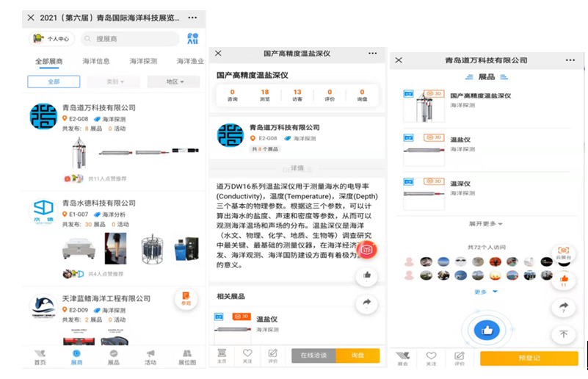
Task: Expand 更多 visitors list
Action: [486, 292]
